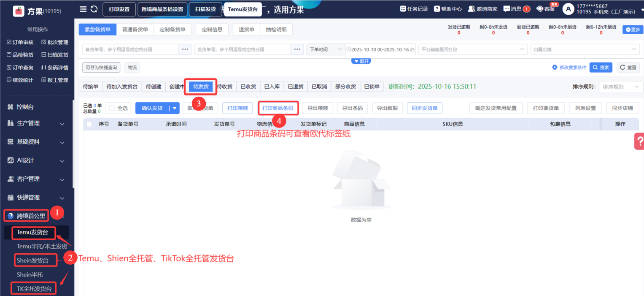Open the 下单时间 dropdown

(326, 49)
